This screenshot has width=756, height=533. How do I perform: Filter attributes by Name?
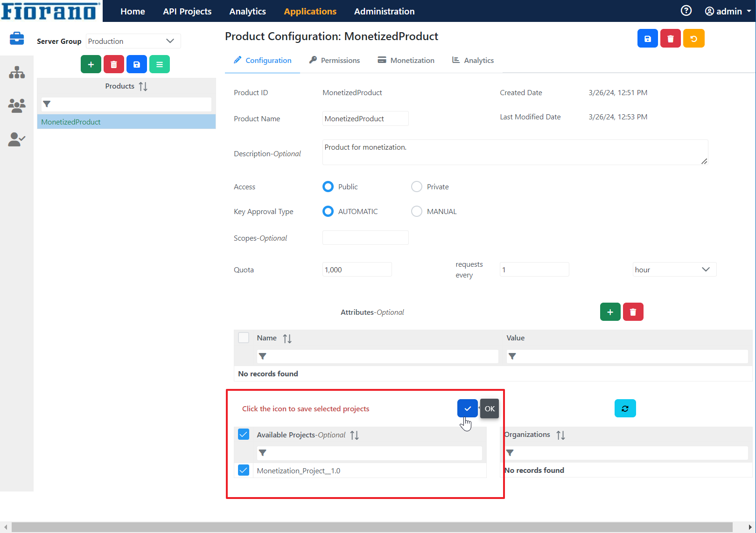(378, 356)
